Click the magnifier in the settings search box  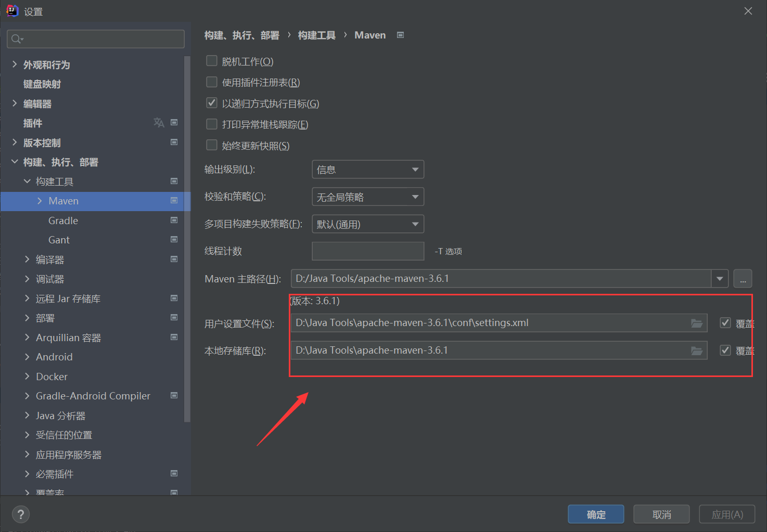pyautogui.click(x=16, y=38)
